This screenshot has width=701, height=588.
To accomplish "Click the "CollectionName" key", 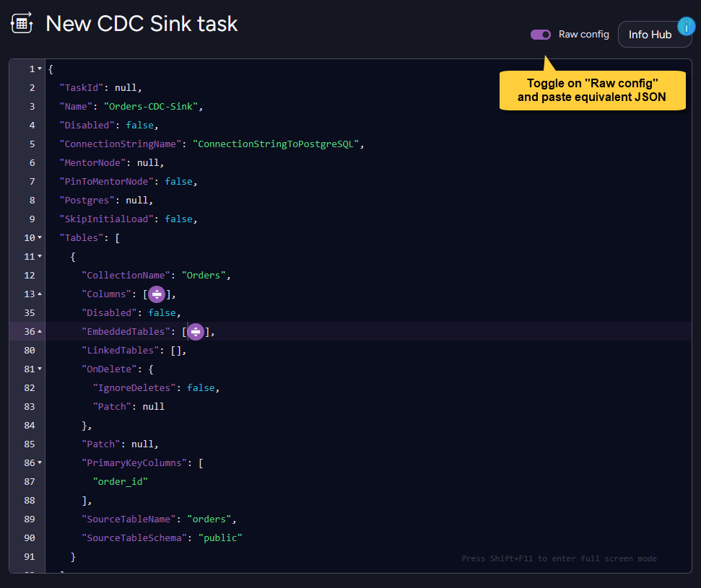I will pos(126,275).
